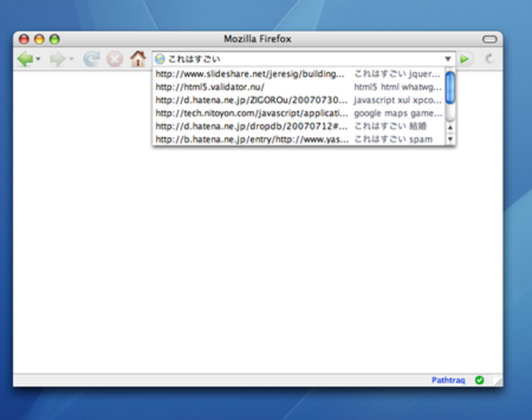Viewport: 532px width, 420px height.
Task: Click the "google maps game" tags text
Action: 398,113
